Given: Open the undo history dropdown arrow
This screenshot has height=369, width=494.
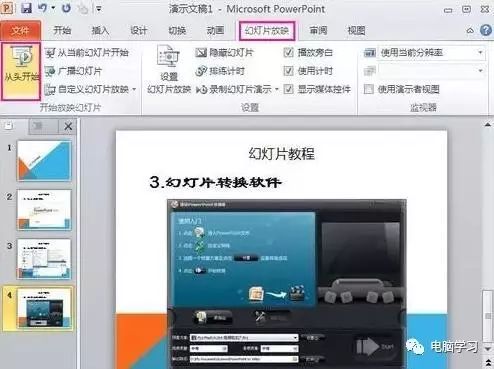Looking at the screenshot, I should 53,8.
